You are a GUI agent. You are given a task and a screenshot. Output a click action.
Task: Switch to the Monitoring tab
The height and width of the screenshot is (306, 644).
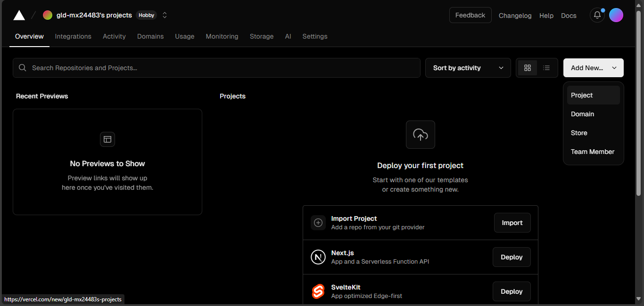(222, 36)
